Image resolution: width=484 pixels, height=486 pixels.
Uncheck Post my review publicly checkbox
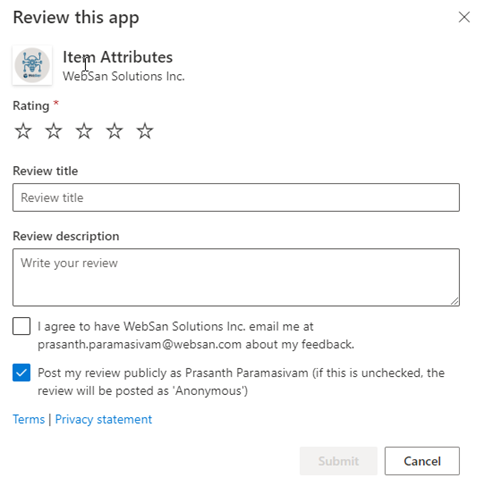(x=21, y=372)
